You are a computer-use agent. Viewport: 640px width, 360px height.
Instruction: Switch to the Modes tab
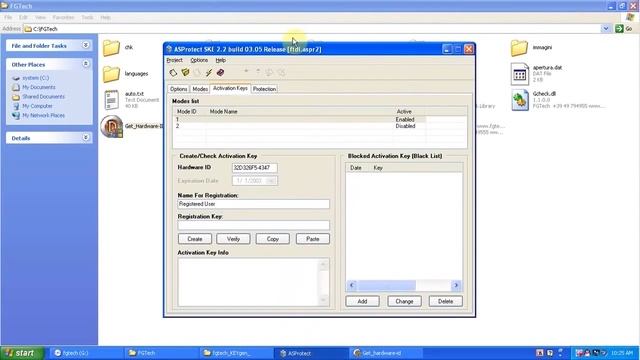pyautogui.click(x=200, y=89)
